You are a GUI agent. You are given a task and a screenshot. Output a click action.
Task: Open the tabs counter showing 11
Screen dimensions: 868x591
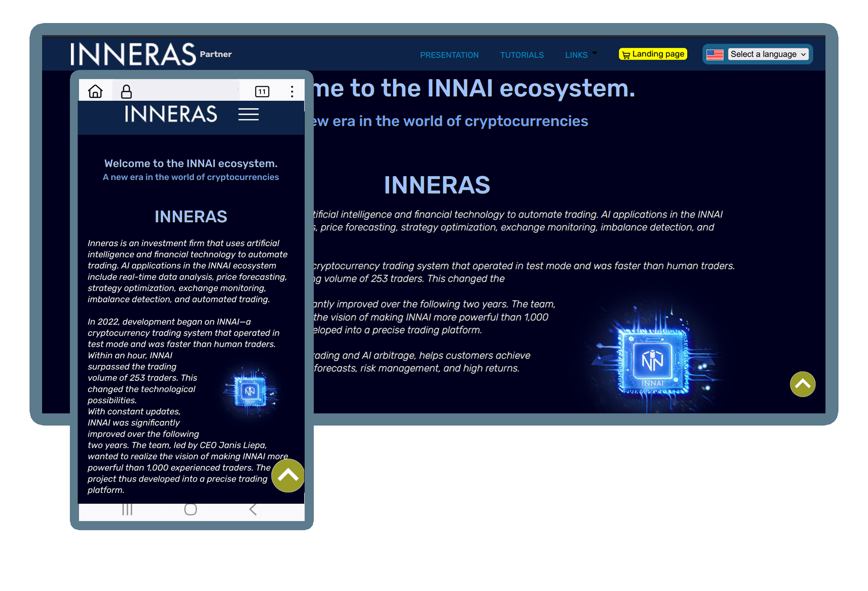tap(262, 91)
